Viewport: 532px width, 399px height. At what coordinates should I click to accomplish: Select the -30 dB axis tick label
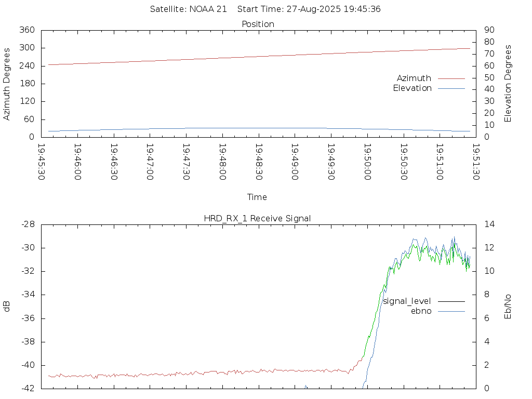[x=28, y=248]
